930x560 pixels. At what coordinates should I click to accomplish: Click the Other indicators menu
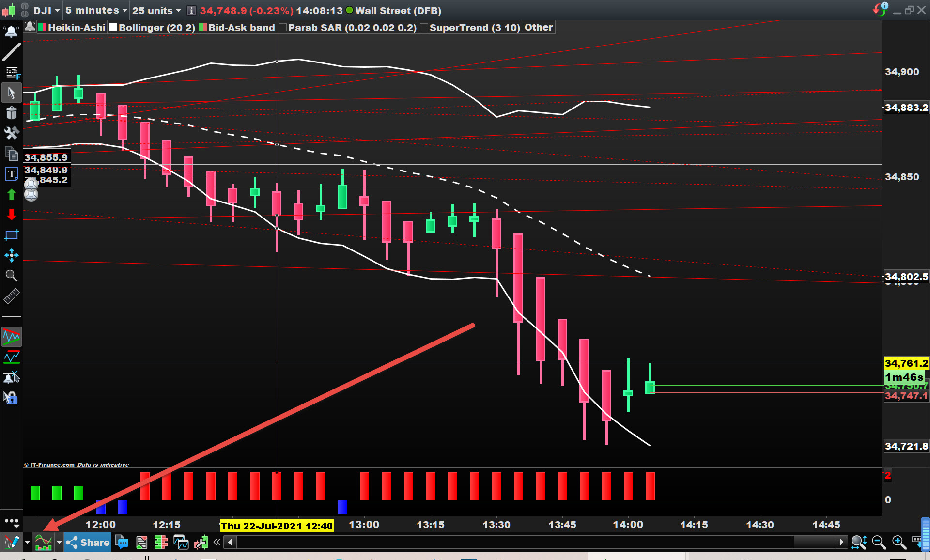538,28
